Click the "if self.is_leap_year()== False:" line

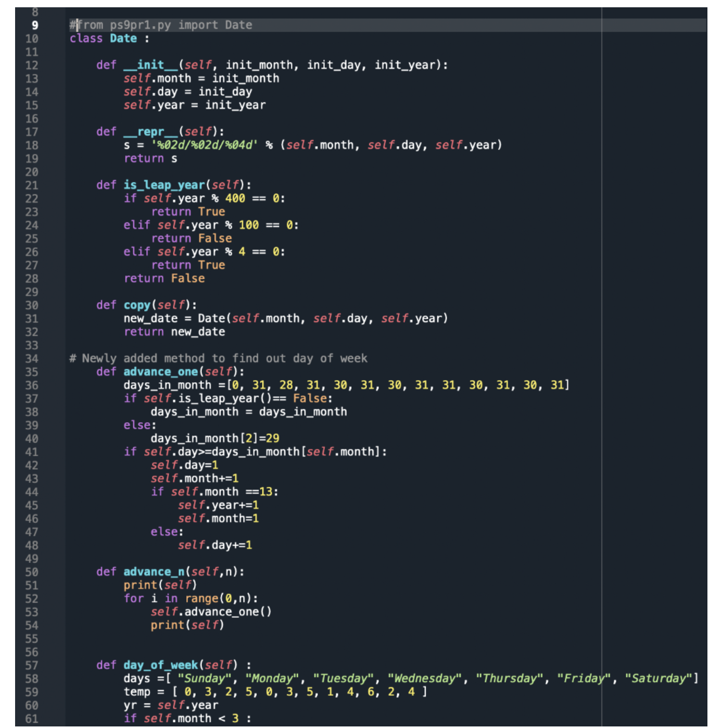point(228,399)
